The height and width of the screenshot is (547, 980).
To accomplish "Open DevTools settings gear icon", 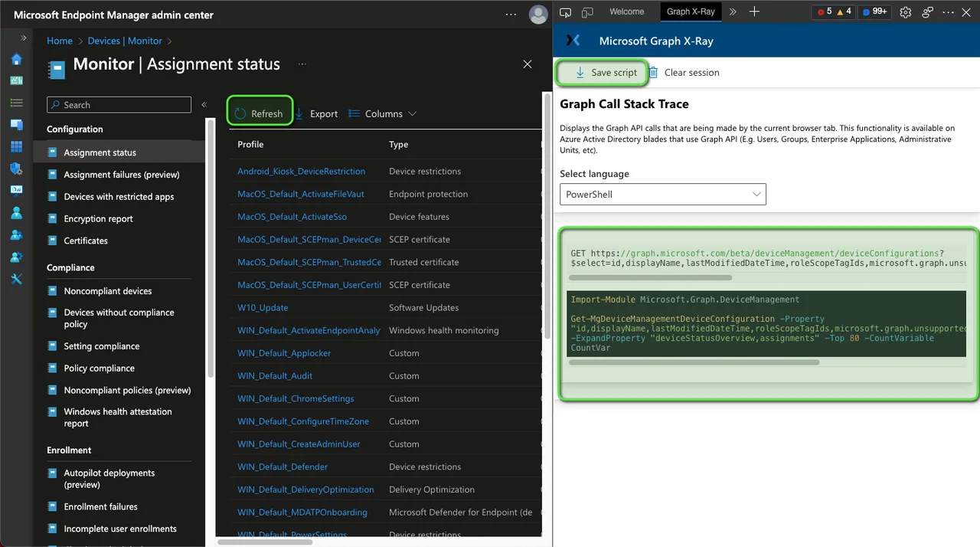I will click(x=906, y=12).
